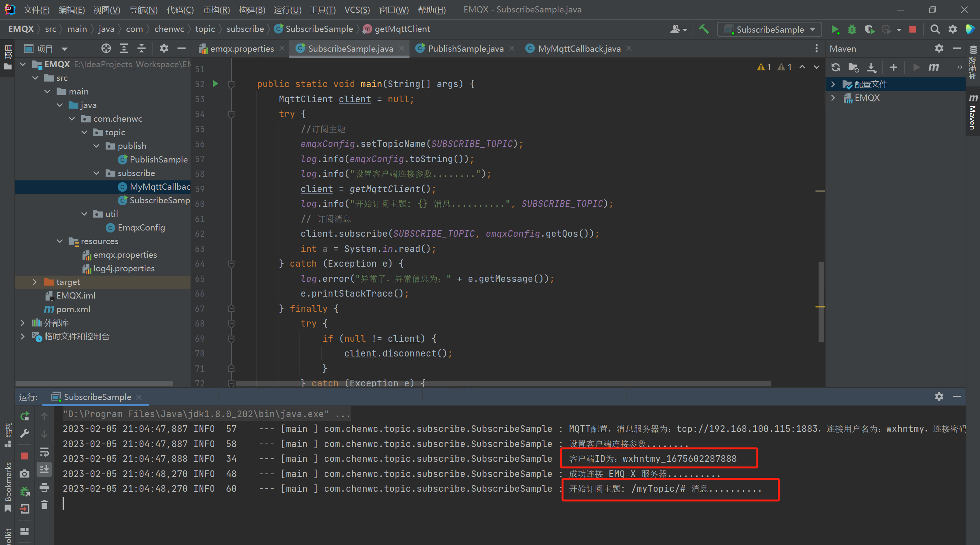Image resolution: width=980 pixels, height=545 pixels.
Task: Download Maven sources icon
Action: pyautogui.click(x=871, y=67)
